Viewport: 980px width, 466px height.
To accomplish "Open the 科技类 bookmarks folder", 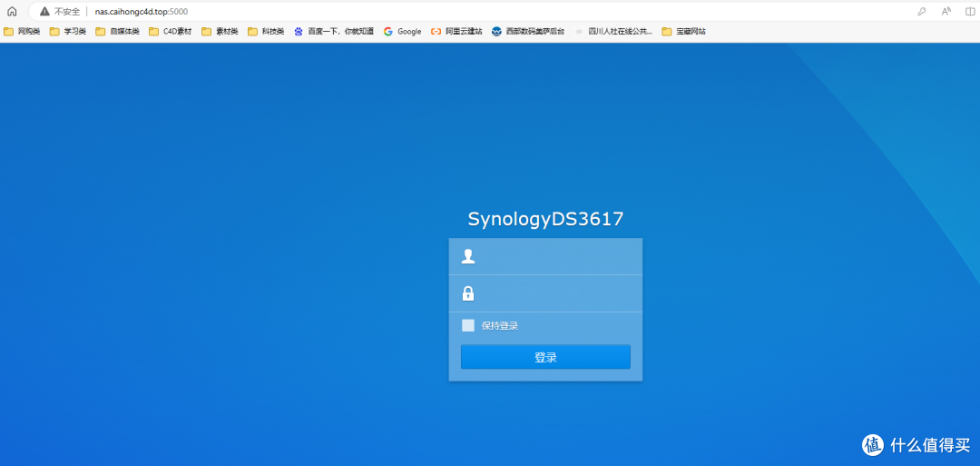I will 266,31.
